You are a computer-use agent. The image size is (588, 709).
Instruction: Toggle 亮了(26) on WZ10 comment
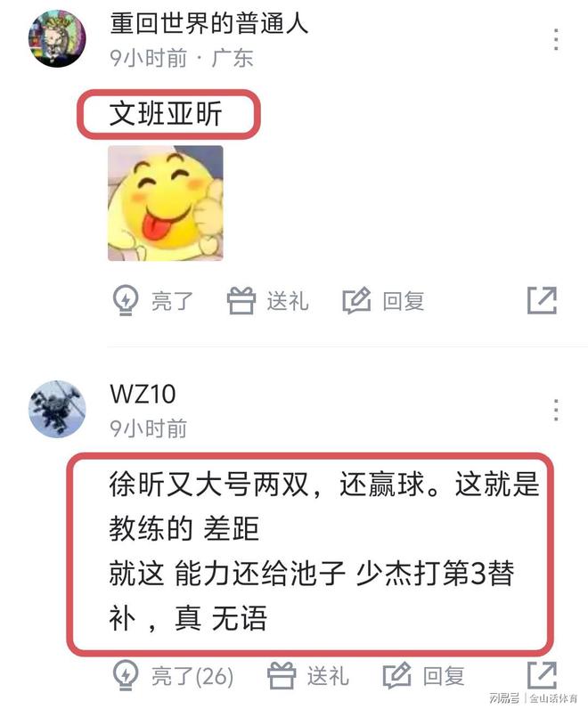point(192,676)
